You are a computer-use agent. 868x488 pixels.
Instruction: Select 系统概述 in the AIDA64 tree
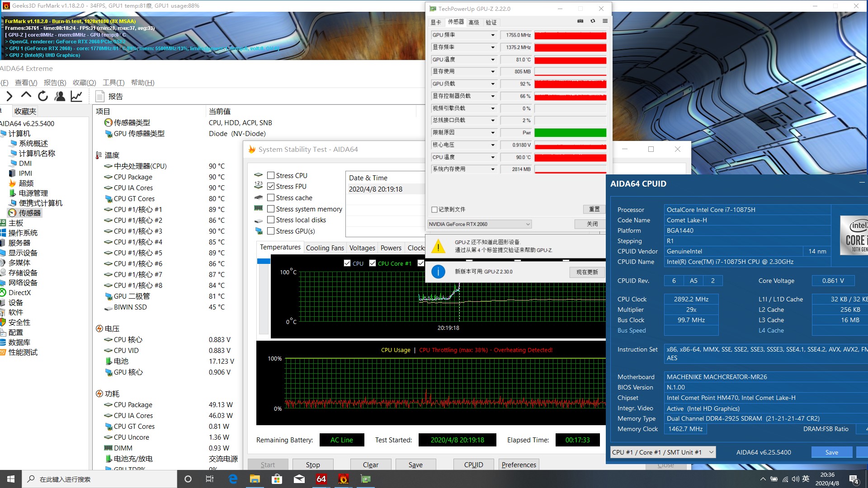pos(33,143)
